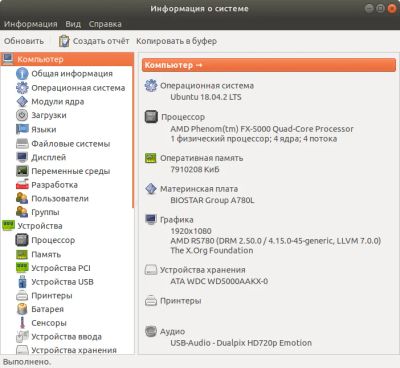The height and width of the screenshot is (368, 400).
Task: Click the Обновить toolbar button
Action: [24, 41]
